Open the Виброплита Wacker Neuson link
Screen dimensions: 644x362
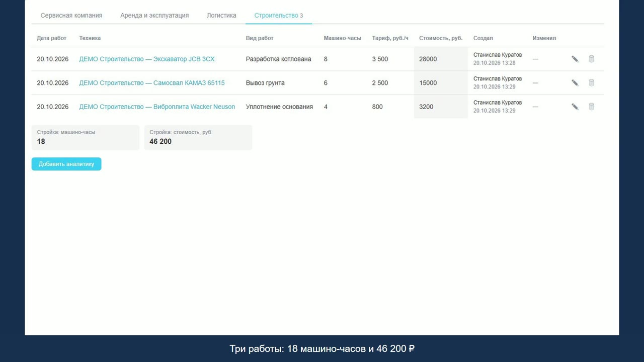pyautogui.click(x=157, y=107)
